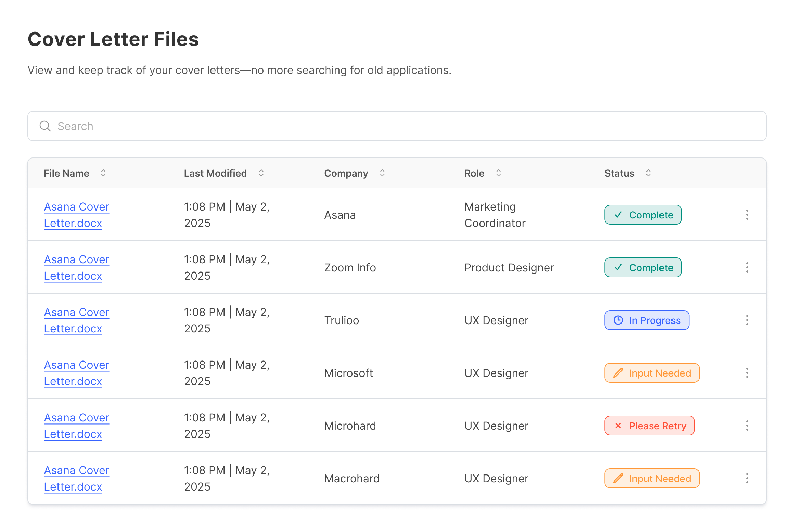Click the In Progress status badge
The width and height of the screenshot is (794, 532).
pyautogui.click(x=646, y=320)
